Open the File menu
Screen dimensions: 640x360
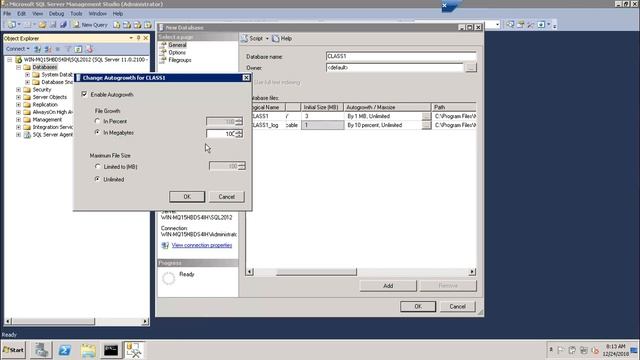[7, 13]
